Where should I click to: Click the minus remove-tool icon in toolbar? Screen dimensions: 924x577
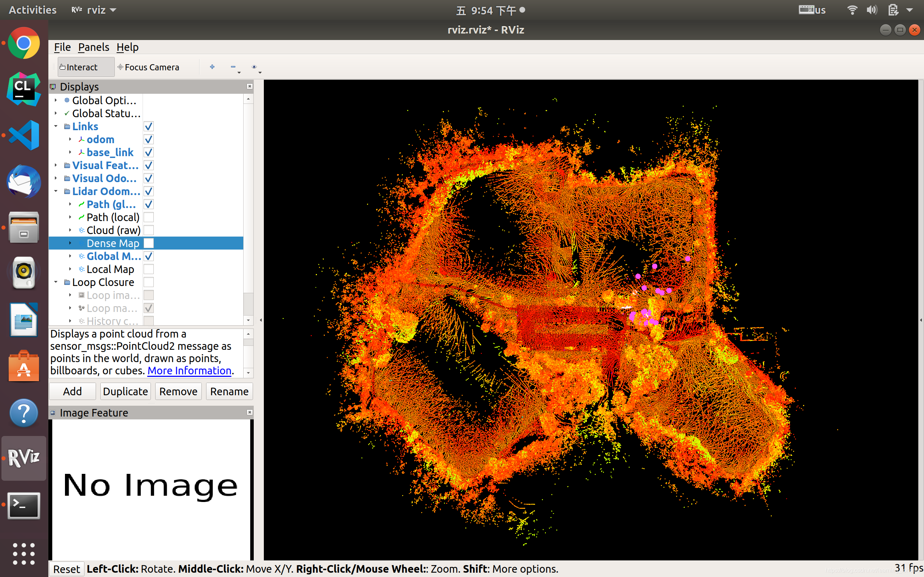(x=233, y=67)
